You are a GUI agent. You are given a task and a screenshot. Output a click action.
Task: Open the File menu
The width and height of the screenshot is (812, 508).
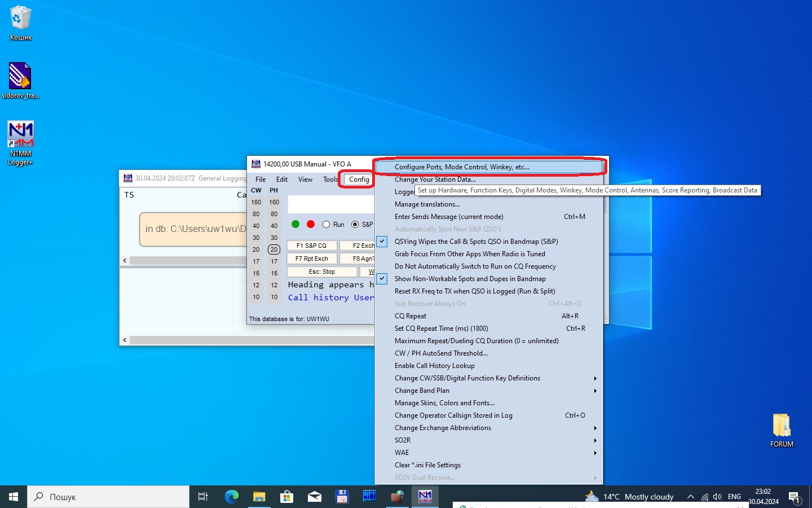(260, 179)
